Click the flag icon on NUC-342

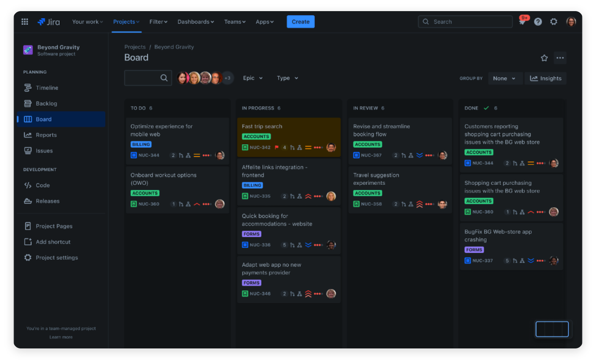click(277, 148)
